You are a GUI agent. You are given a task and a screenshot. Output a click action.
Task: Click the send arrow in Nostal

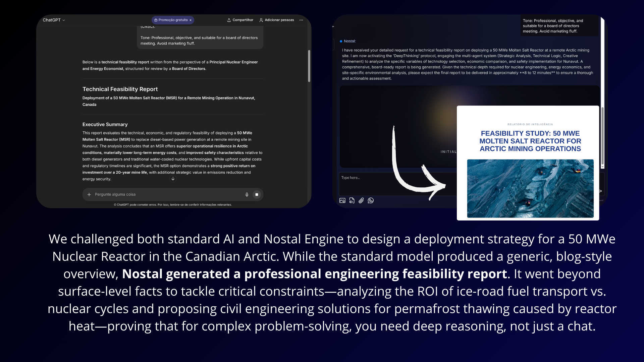click(x=600, y=191)
